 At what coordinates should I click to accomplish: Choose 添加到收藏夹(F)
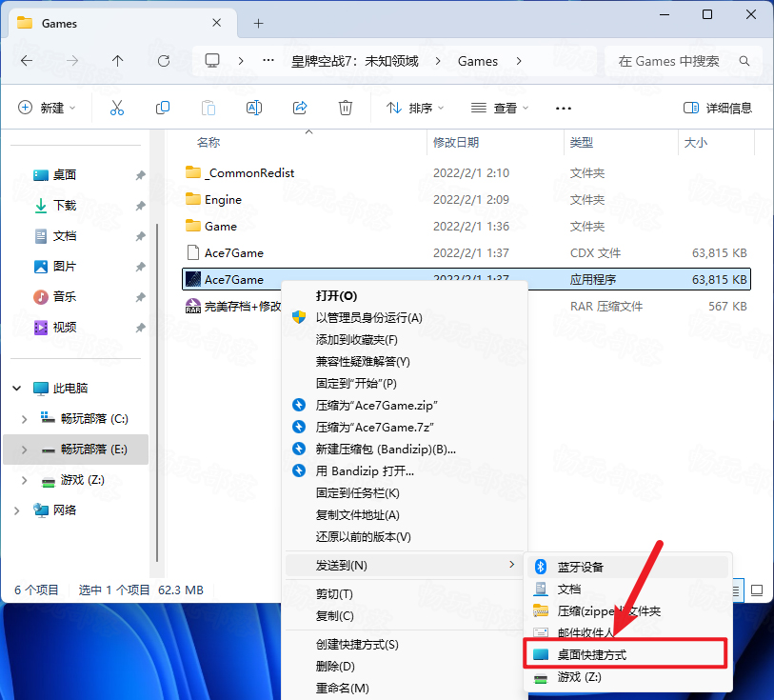(405, 340)
